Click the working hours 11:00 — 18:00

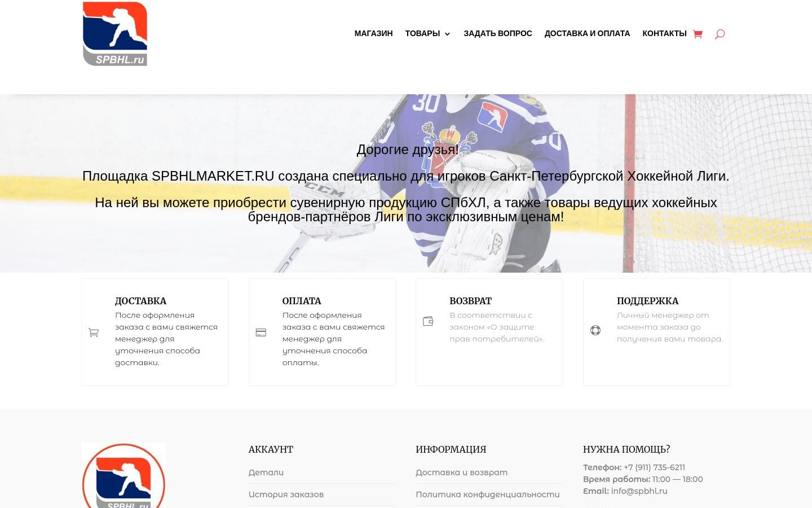click(x=677, y=479)
